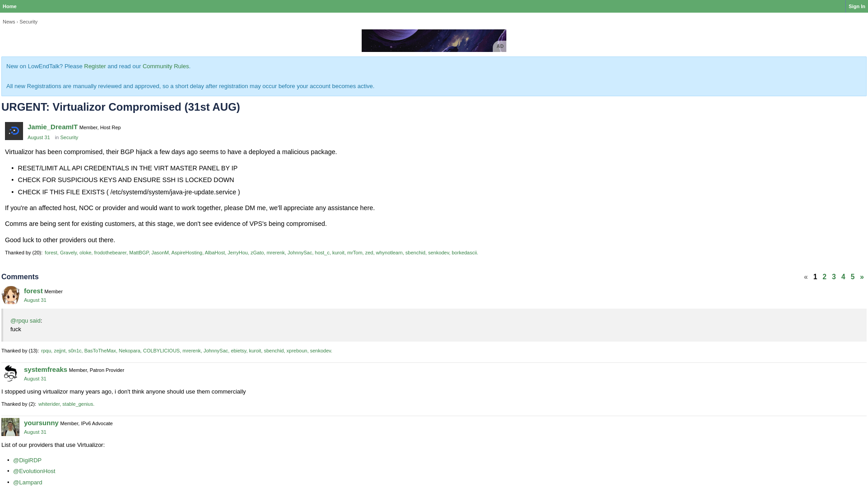Click the next page » arrow

pos(862,277)
